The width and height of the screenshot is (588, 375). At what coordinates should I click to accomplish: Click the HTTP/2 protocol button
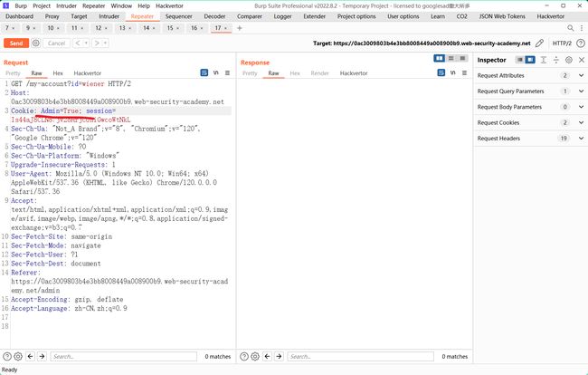[x=562, y=43]
